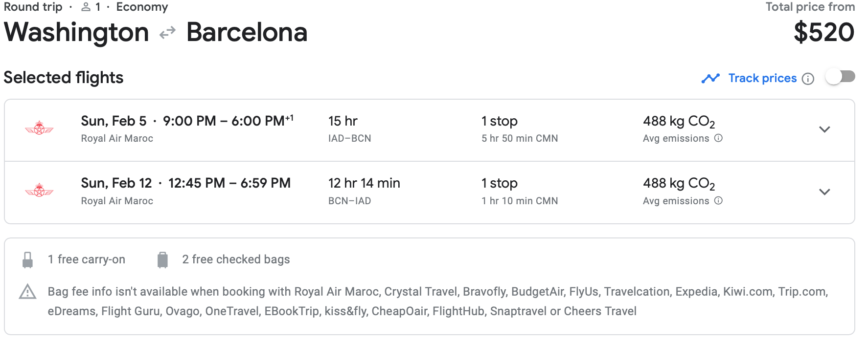Enable the Track prices toggle
This screenshot has height=343, width=868.
pyautogui.click(x=840, y=77)
